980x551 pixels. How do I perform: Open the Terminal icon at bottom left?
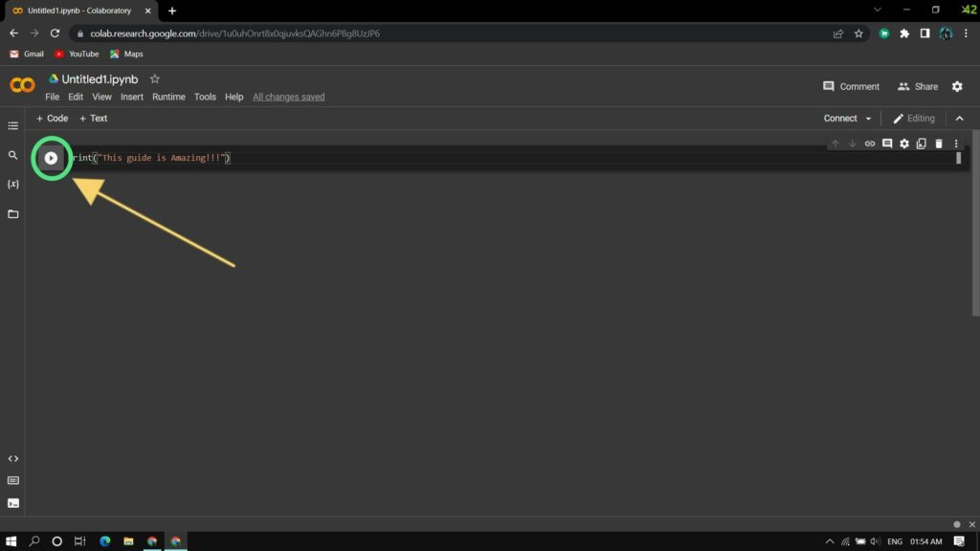[13, 503]
